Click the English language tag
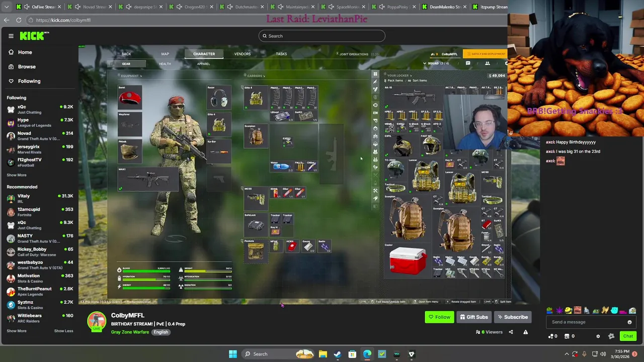 pos(161,332)
